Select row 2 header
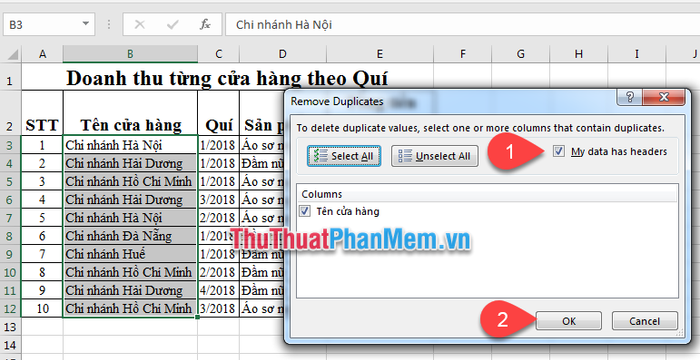Viewport: 700px width, 360px height. tap(10, 113)
